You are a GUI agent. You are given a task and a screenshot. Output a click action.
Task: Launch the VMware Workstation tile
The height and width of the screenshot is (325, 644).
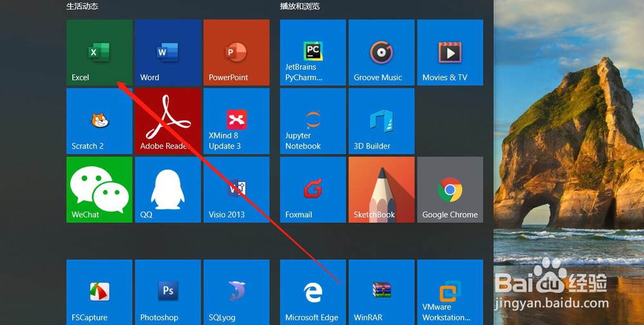[x=450, y=292]
